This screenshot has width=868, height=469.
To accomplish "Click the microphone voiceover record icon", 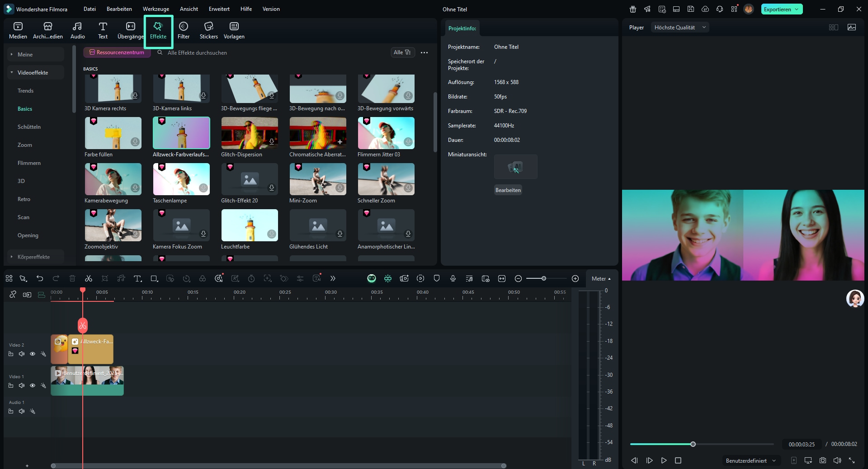I will coord(453,278).
